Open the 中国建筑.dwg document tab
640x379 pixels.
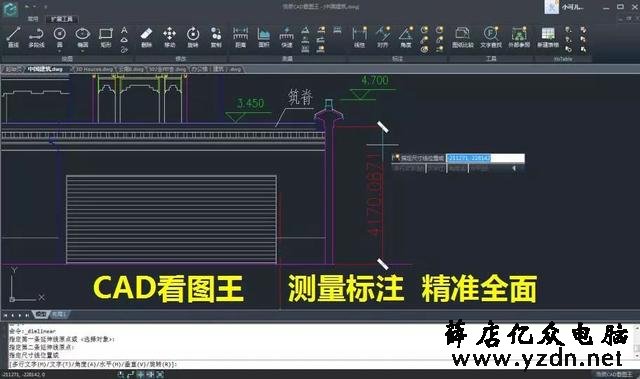click(45, 69)
